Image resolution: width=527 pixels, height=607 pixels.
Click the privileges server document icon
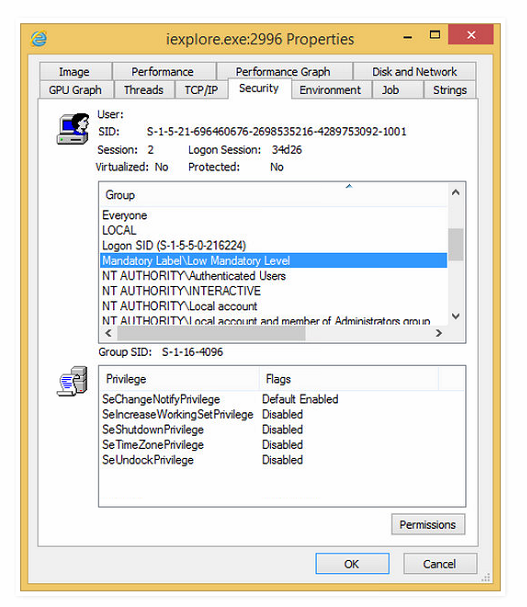tap(72, 381)
